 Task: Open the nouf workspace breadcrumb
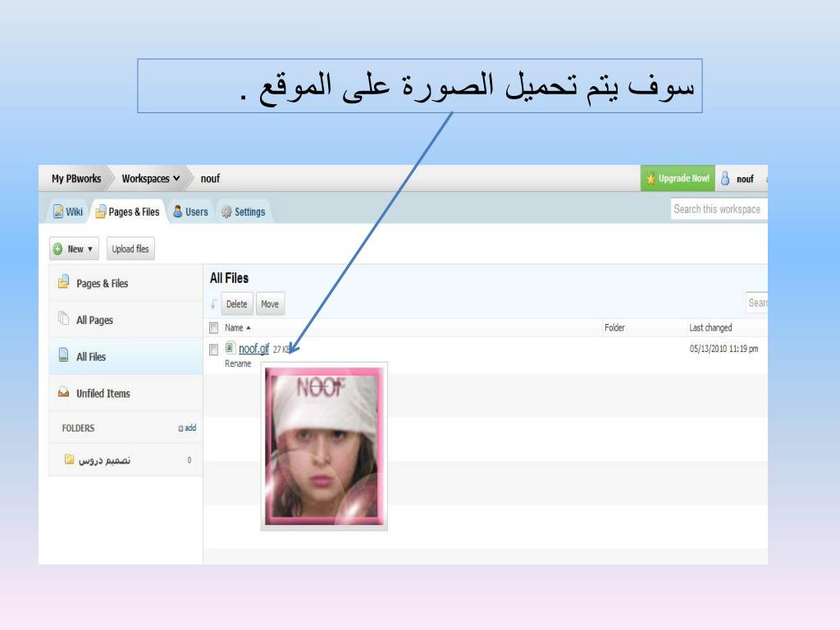210,178
